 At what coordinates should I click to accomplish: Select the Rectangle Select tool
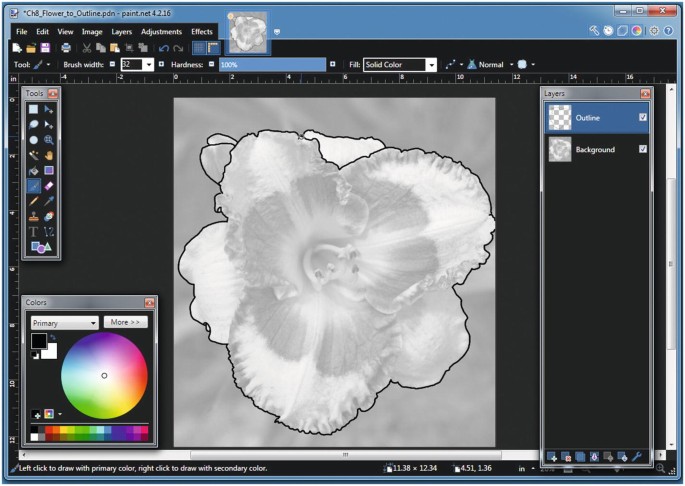click(x=33, y=109)
